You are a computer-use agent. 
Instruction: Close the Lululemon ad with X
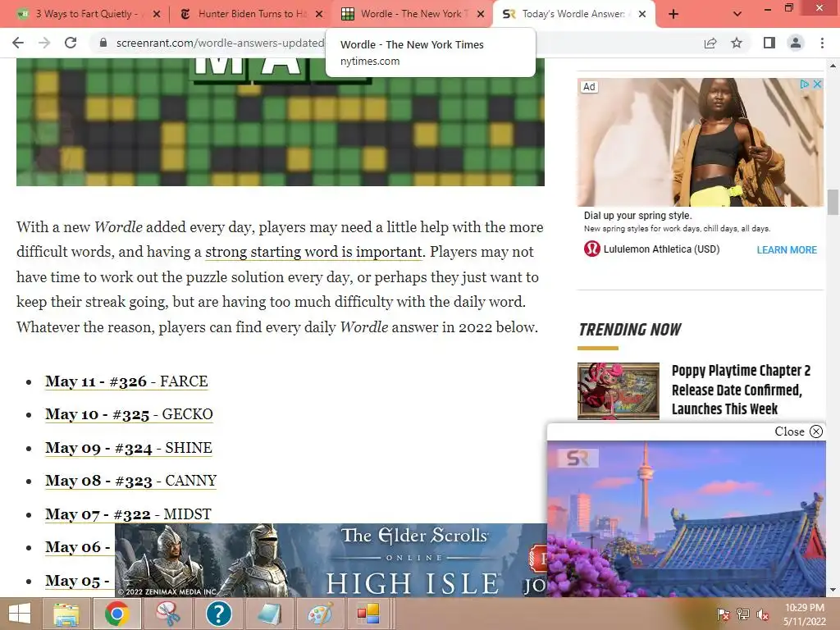point(817,84)
